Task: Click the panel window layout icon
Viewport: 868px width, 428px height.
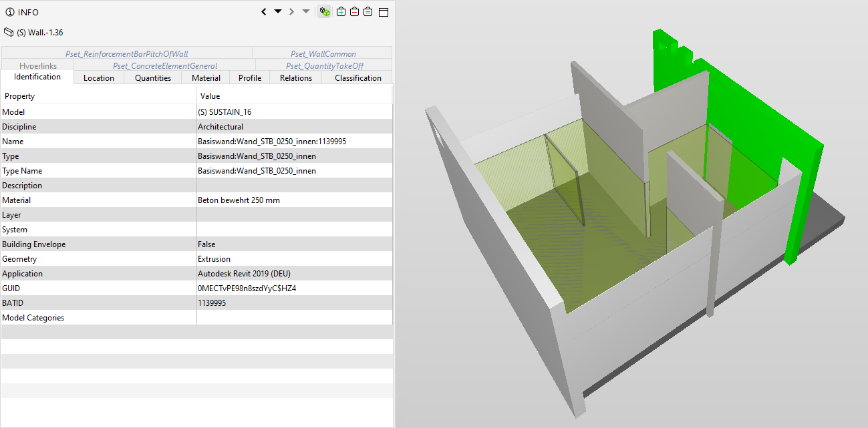Action: (x=384, y=12)
